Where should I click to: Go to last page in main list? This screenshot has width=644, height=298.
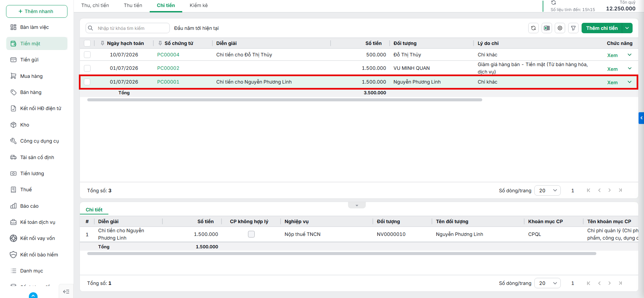621,190
